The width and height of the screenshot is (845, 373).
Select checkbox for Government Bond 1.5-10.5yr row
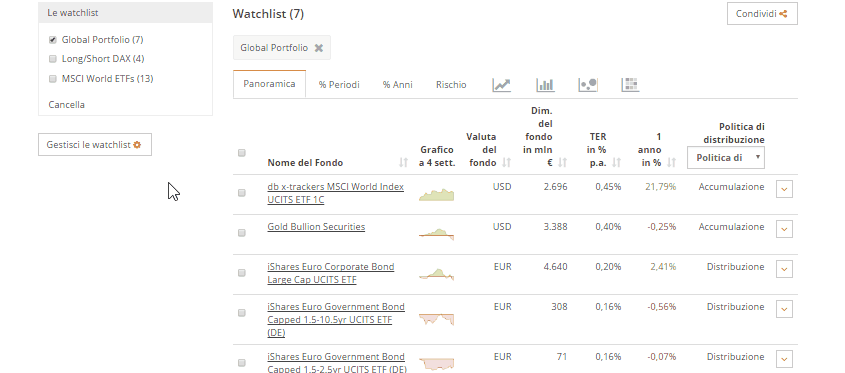(x=241, y=313)
